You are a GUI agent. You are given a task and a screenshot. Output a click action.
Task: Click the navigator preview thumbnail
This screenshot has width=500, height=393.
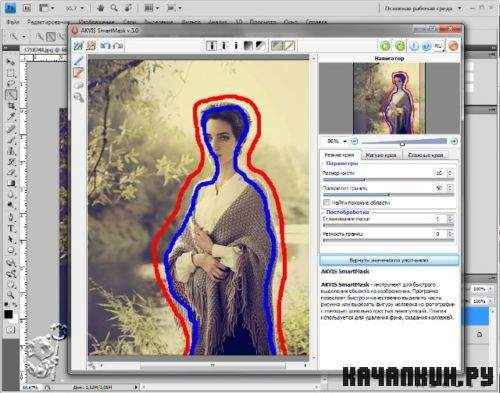point(389,98)
